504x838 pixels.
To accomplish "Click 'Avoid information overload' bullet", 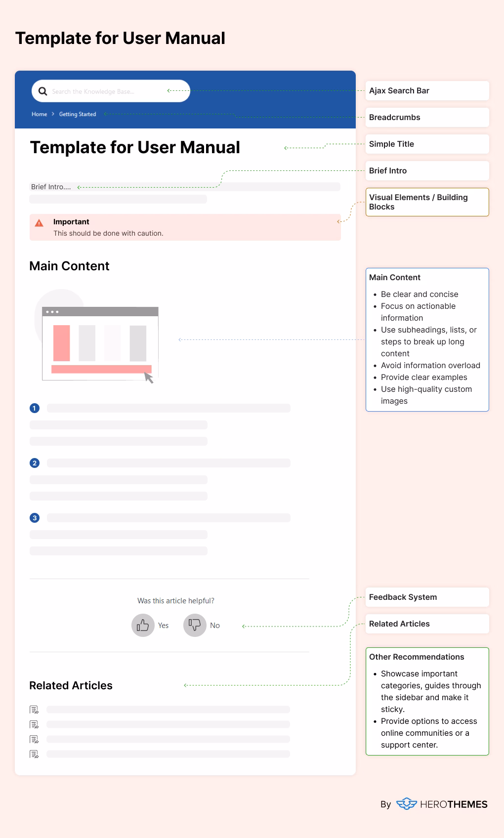I will coord(430,365).
